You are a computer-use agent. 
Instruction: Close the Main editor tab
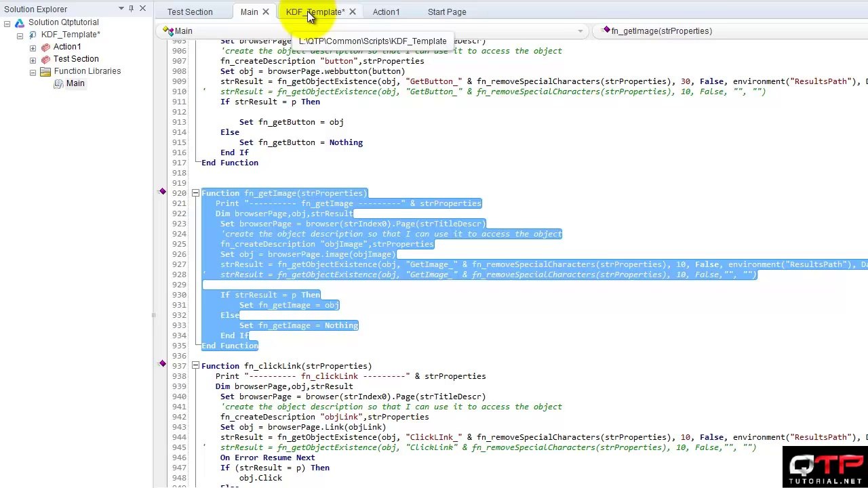coord(266,12)
